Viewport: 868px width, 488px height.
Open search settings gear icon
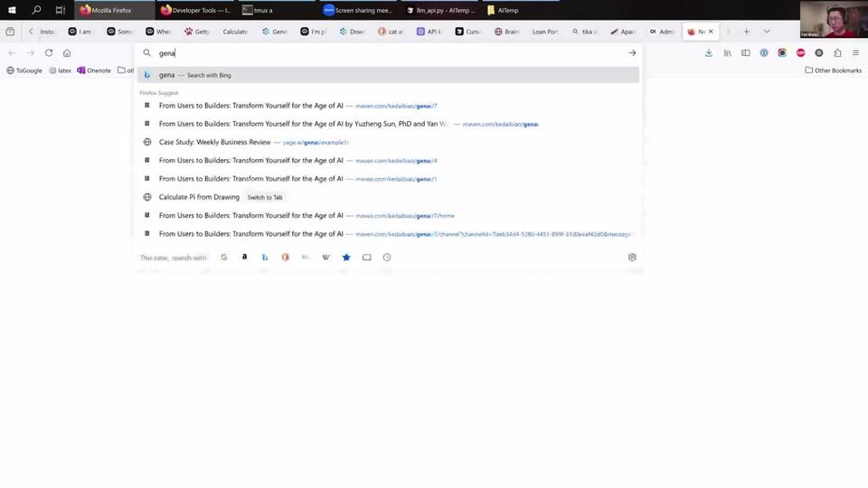(x=632, y=258)
